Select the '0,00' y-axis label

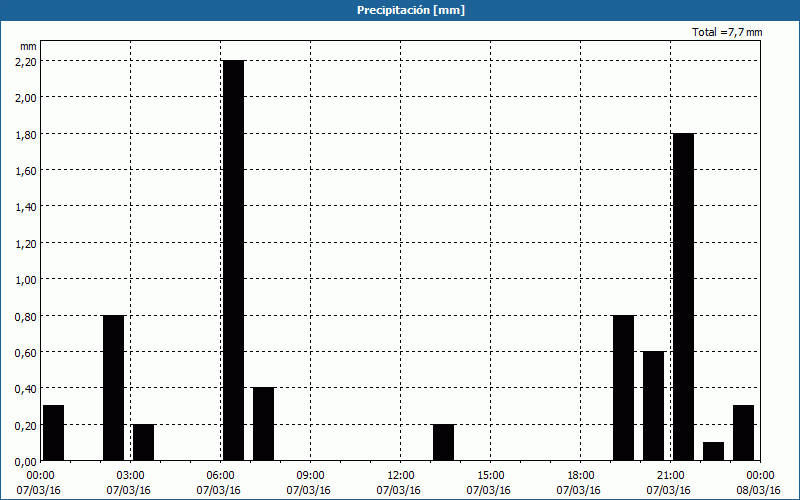click(26, 462)
